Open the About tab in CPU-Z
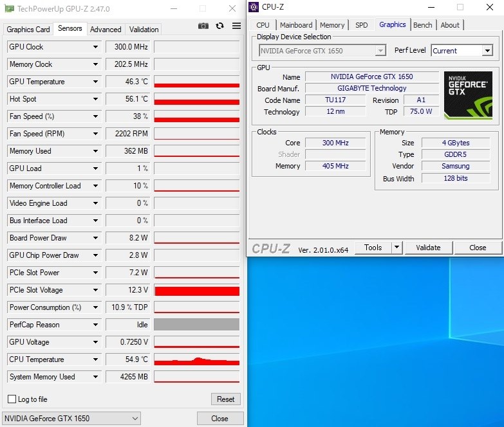The image size is (504, 427). 450,25
